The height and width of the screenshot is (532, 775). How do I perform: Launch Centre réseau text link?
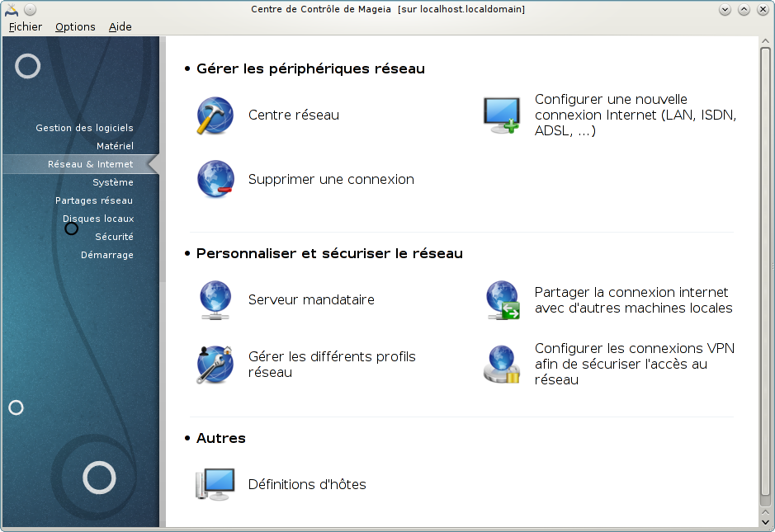click(294, 115)
